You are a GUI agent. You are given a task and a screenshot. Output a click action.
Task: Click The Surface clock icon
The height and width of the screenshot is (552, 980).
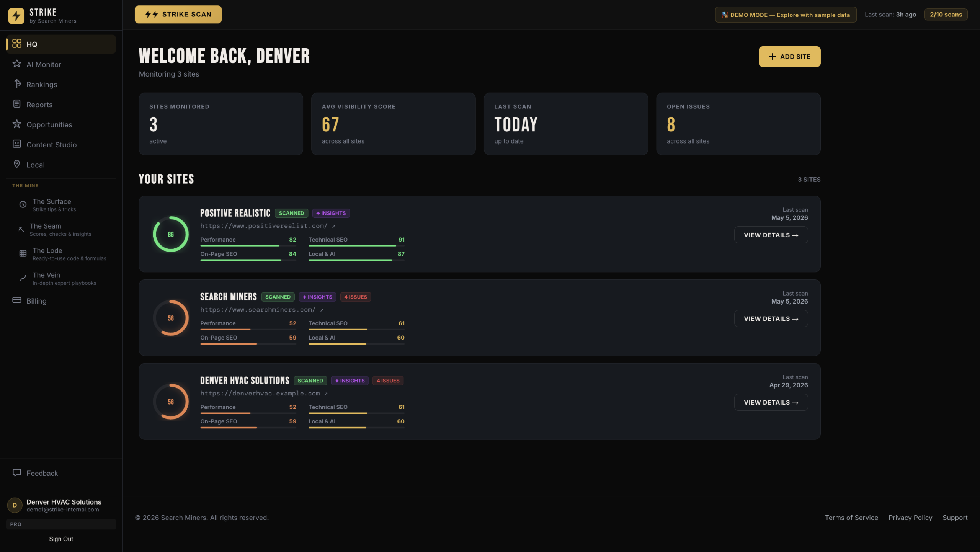(x=23, y=205)
